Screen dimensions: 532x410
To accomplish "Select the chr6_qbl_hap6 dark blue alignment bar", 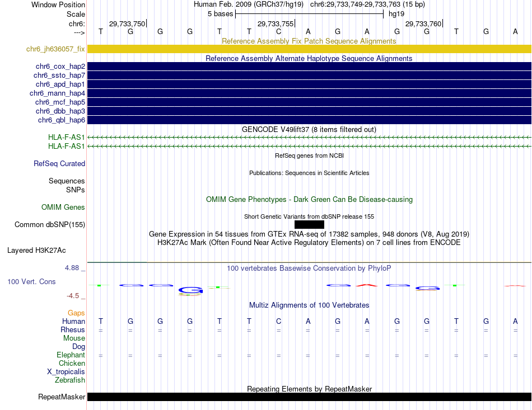I will (309, 120).
